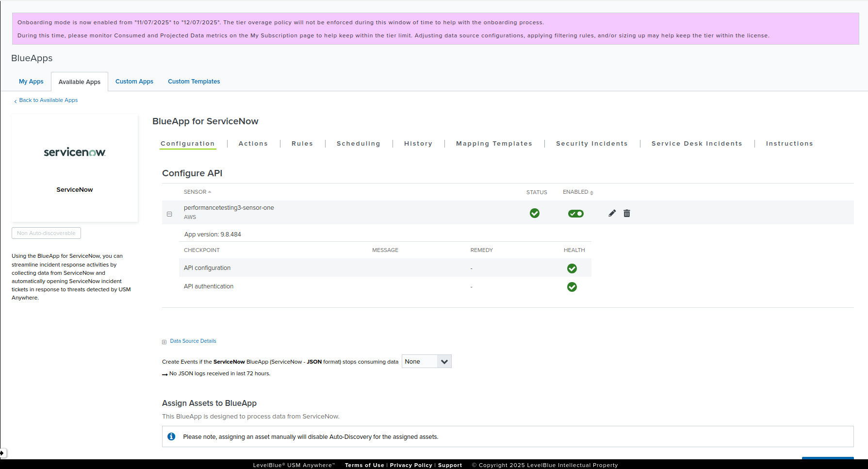
Task: Open the stops consuming data dropdown
Action: click(426, 361)
